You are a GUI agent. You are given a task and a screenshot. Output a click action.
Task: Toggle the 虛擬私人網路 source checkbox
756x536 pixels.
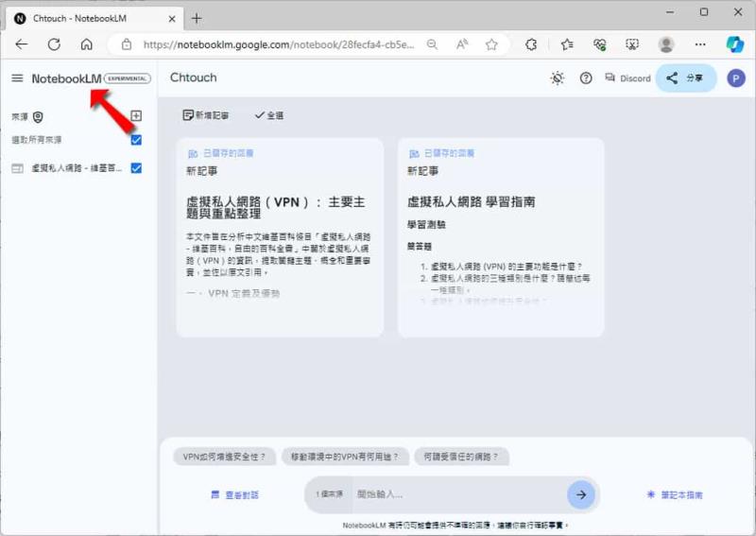(x=136, y=168)
